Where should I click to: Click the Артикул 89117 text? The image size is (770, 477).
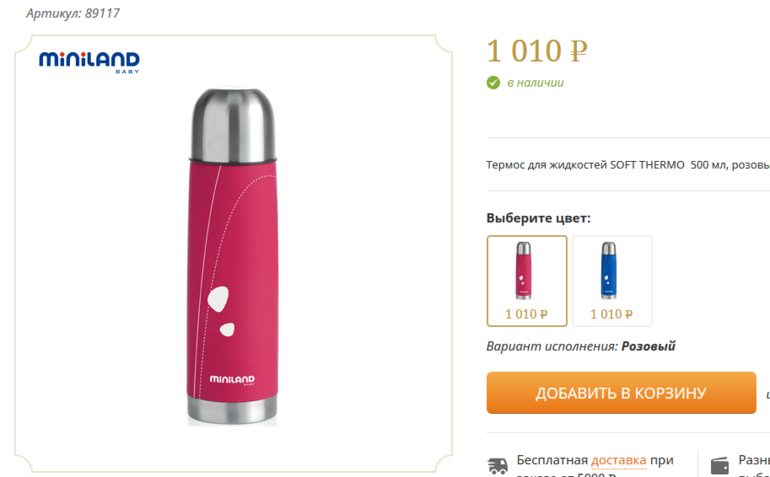(73, 13)
